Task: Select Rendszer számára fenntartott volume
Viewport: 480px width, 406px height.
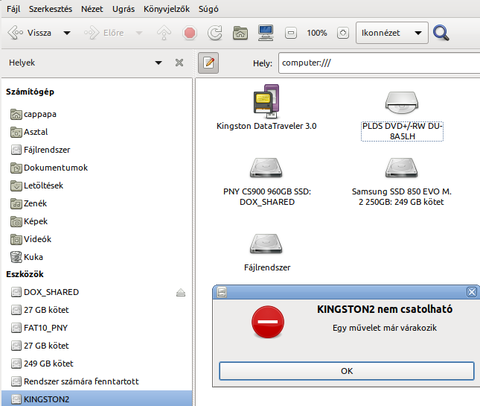Action: pyautogui.click(x=97, y=381)
